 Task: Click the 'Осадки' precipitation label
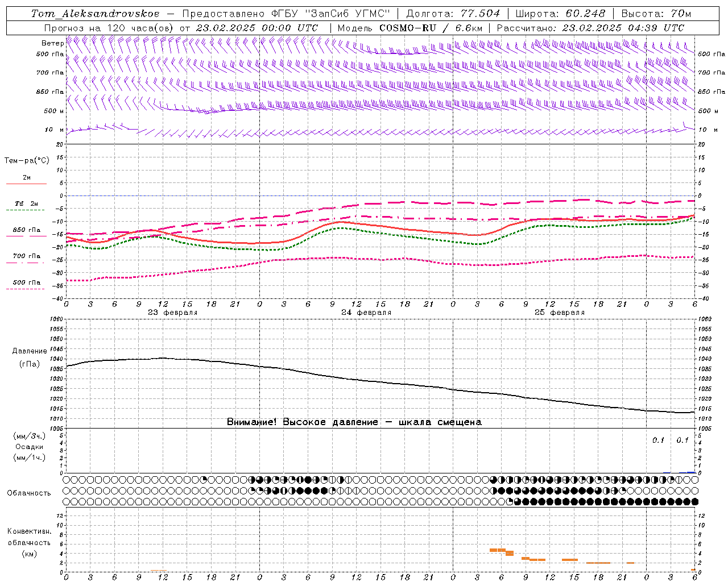[x=30, y=447]
